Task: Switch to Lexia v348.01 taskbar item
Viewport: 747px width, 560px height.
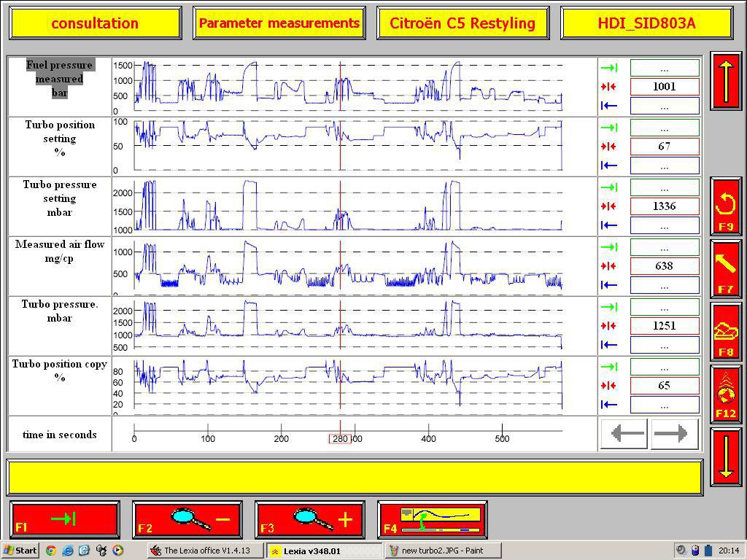Action: (324, 551)
